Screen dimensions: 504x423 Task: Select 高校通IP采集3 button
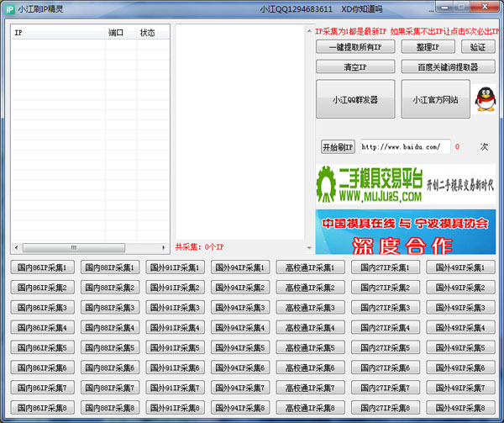click(311, 308)
